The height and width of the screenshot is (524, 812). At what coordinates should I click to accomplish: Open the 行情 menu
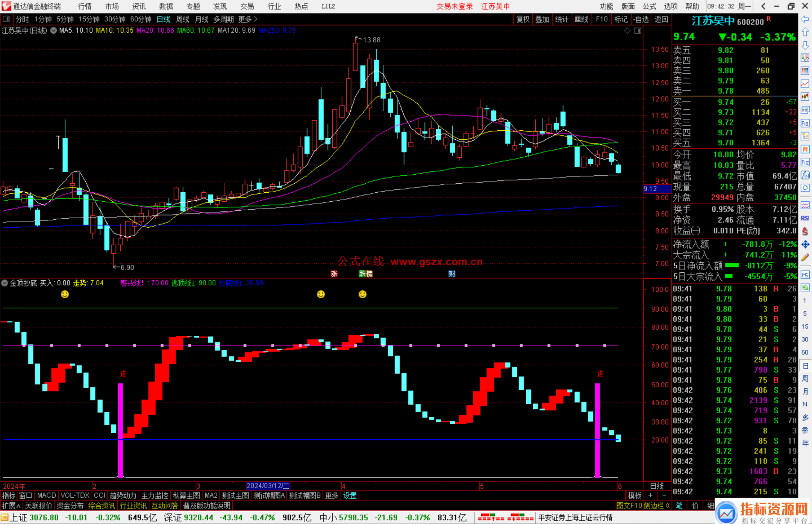85,6
